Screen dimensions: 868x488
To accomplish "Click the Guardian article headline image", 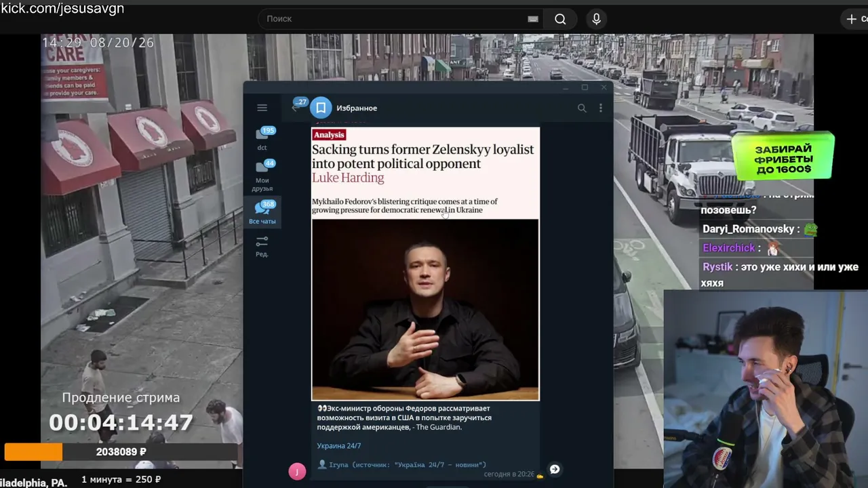I will (425, 173).
